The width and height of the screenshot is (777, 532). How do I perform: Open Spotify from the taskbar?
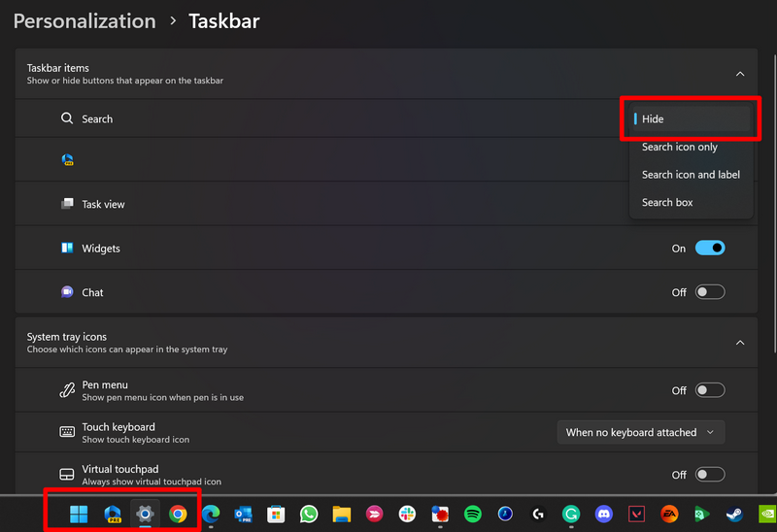473,514
